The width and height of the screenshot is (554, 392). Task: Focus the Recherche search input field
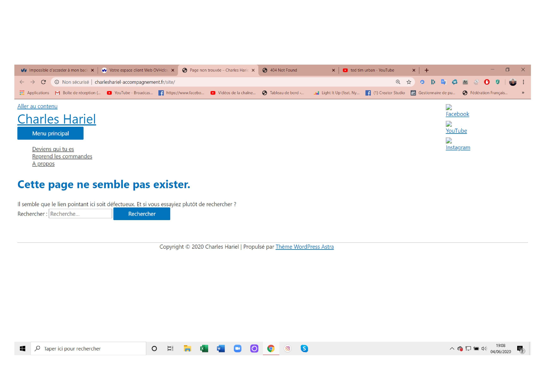coord(80,214)
